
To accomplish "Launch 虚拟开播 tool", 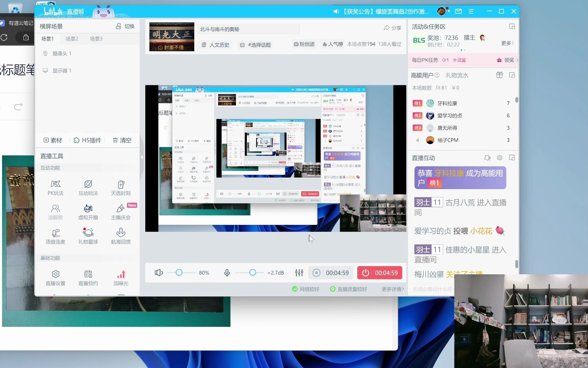I will point(88,212).
